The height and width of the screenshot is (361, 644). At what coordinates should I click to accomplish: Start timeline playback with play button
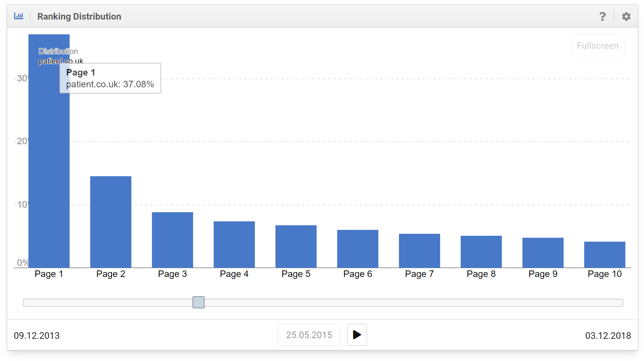tap(357, 335)
